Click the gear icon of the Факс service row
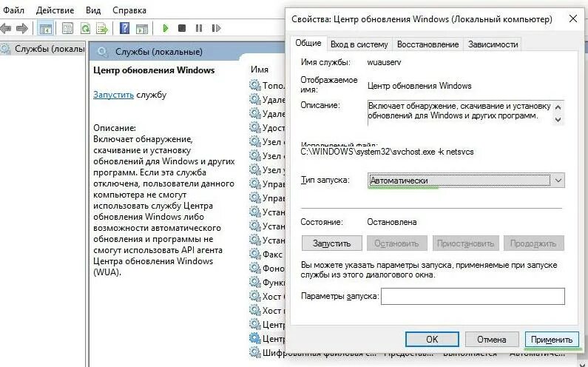Screen dimensions: 588x367 [255, 254]
